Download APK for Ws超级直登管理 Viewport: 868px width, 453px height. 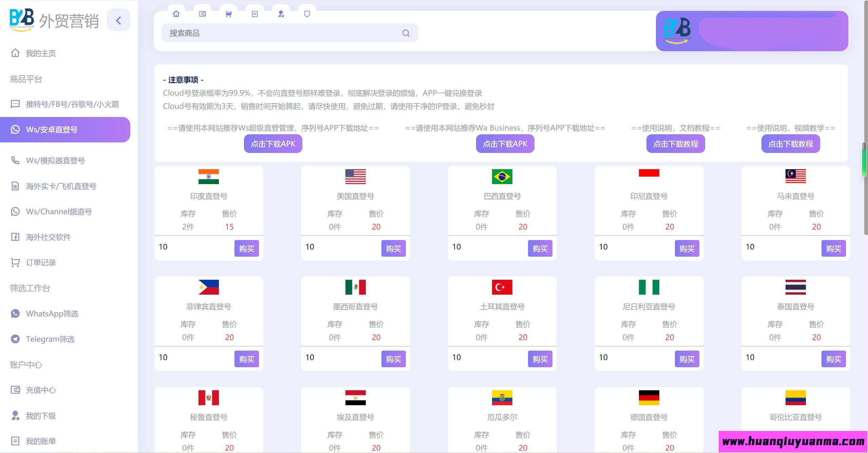tap(273, 144)
